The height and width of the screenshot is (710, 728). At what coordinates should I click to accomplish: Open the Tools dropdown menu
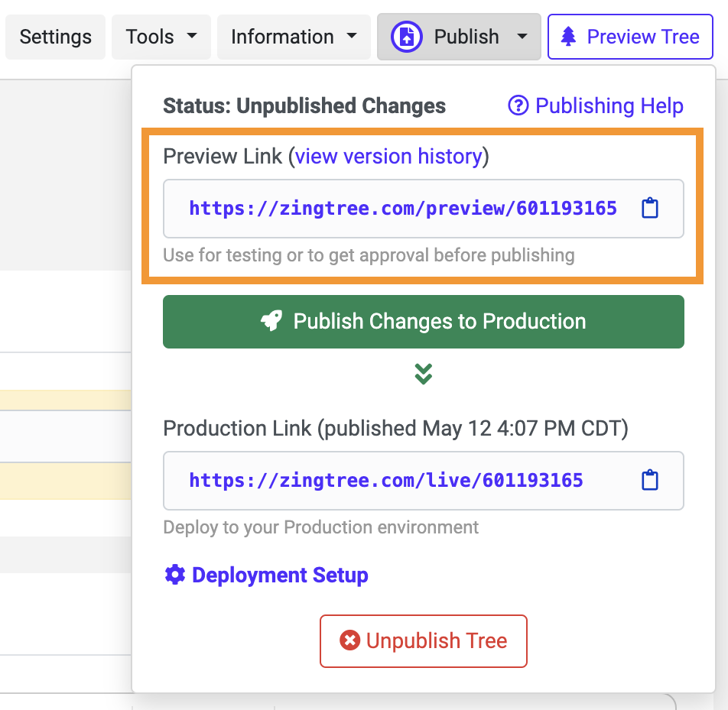(161, 37)
